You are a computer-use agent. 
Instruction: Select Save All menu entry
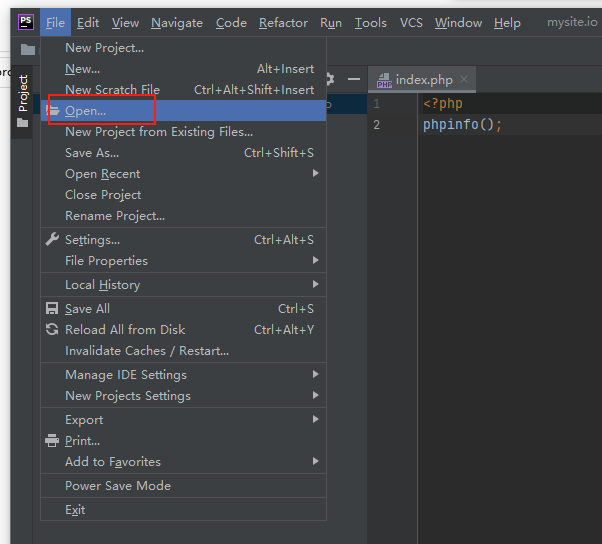[x=184, y=308]
